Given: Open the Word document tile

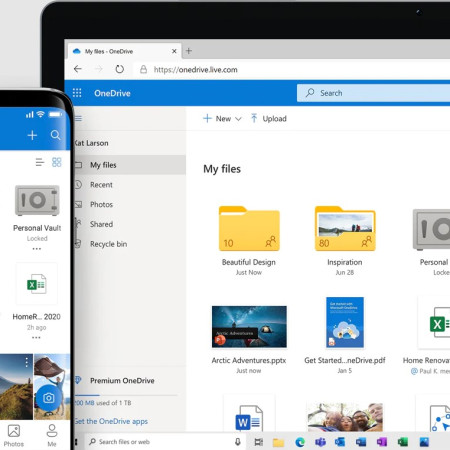Looking at the screenshot, I should point(249,413).
